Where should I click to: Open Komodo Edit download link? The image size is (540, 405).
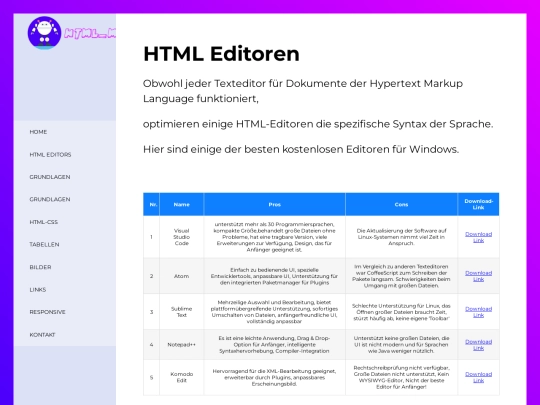[x=478, y=377]
